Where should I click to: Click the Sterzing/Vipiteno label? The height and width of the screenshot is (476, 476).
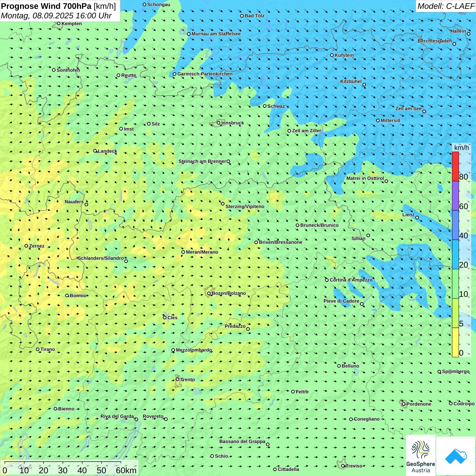(x=245, y=206)
